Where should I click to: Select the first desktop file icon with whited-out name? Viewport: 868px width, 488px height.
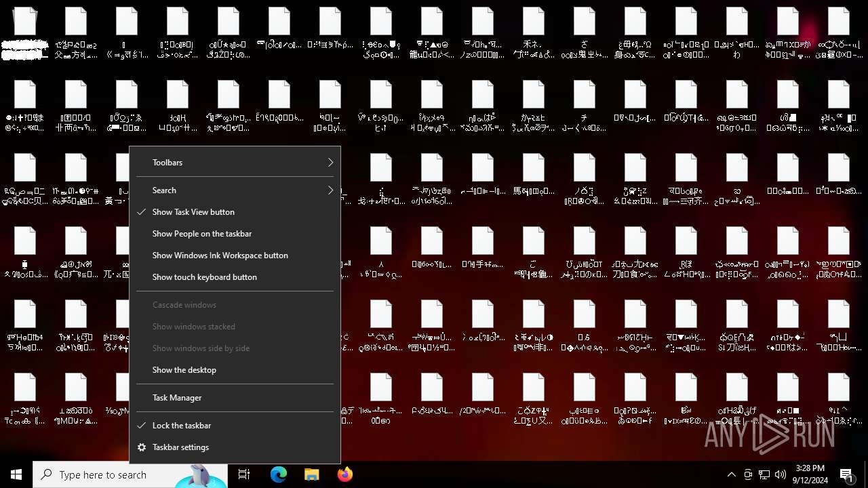[x=25, y=34]
